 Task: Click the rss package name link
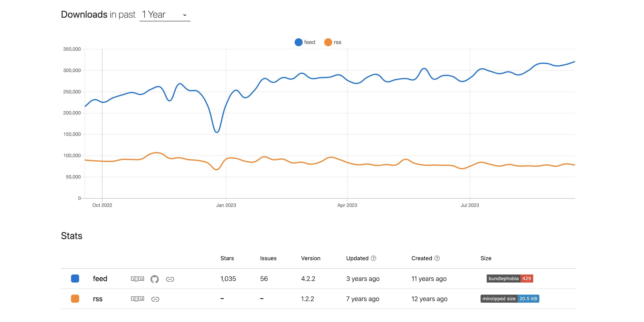[98, 299]
